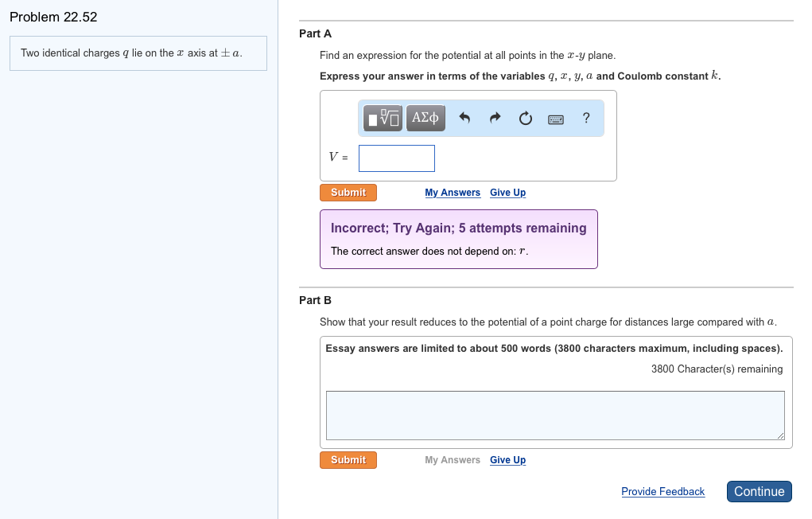The height and width of the screenshot is (519, 812).
Task: Click the V equals answer input box
Action: [396, 158]
